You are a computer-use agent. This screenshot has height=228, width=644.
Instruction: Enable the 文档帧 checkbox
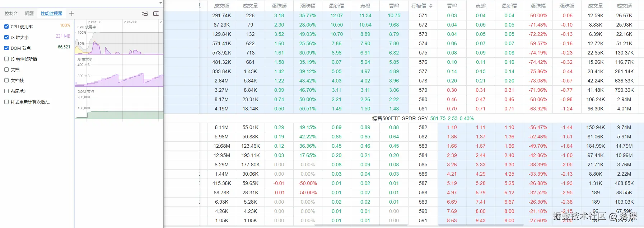pyautogui.click(x=6, y=80)
